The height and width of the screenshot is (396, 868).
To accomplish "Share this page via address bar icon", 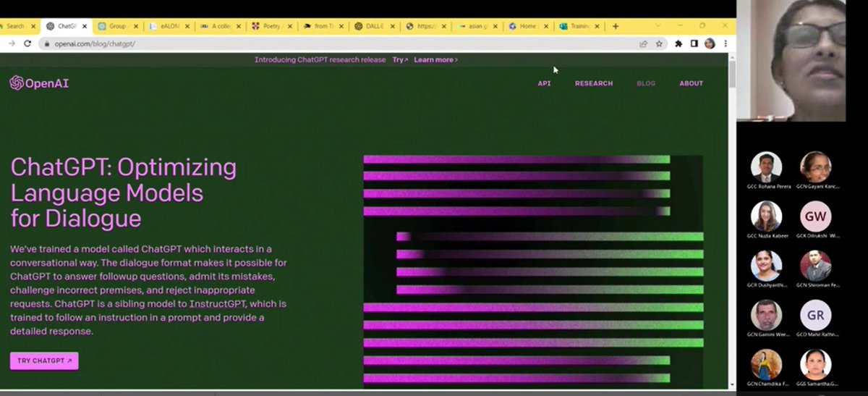I will click(x=643, y=43).
